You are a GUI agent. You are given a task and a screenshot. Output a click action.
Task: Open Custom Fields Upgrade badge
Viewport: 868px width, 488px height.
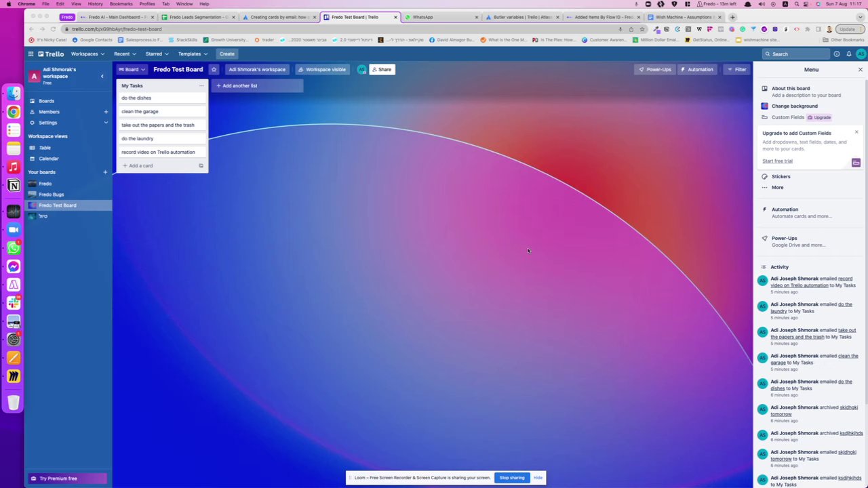(818, 117)
